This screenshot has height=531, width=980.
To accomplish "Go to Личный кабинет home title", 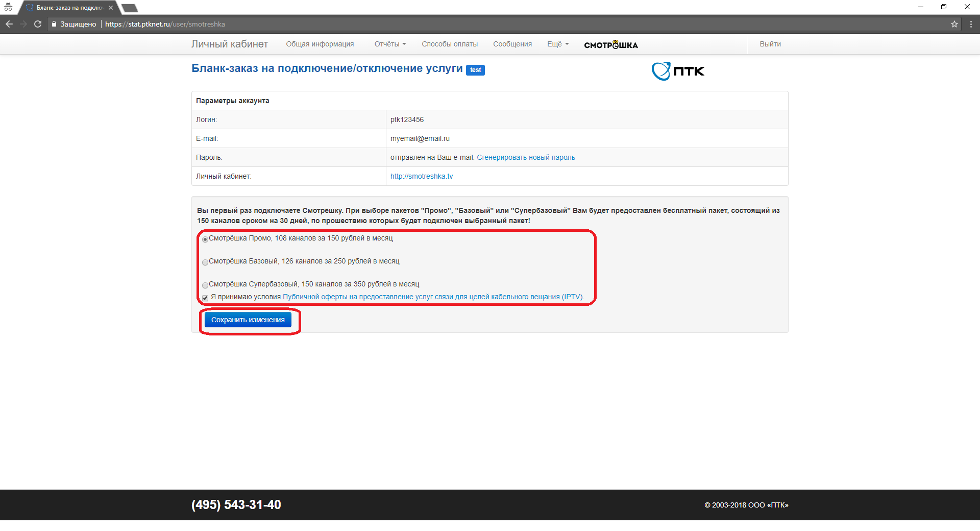I will click(x=230, y=44).
